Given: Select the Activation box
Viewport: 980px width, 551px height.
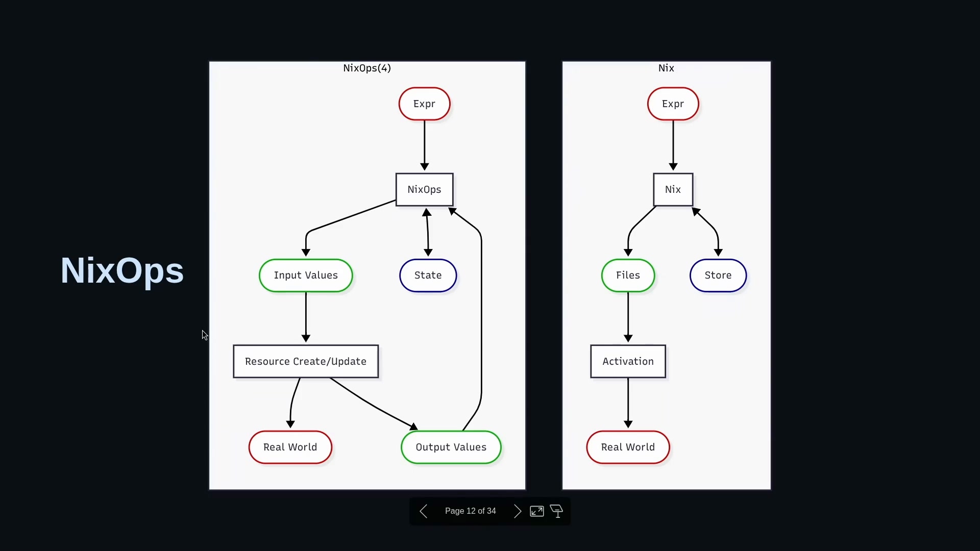Looking at the screenshot, I should point(628,362).
